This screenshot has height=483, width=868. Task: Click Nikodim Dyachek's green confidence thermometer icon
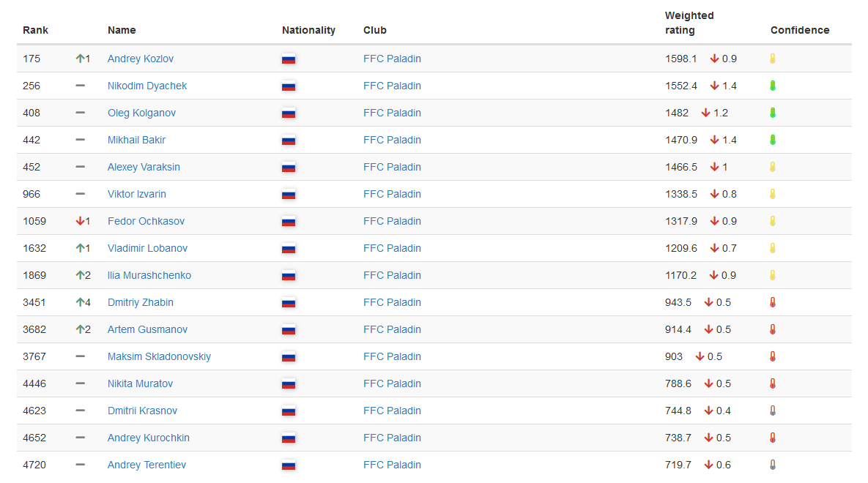(772, 86)
